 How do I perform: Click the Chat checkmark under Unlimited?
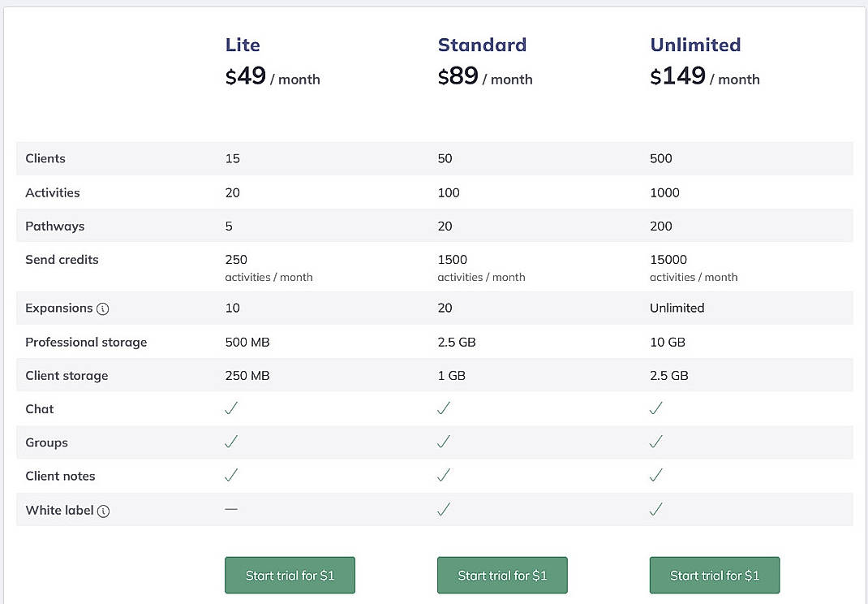655,408
